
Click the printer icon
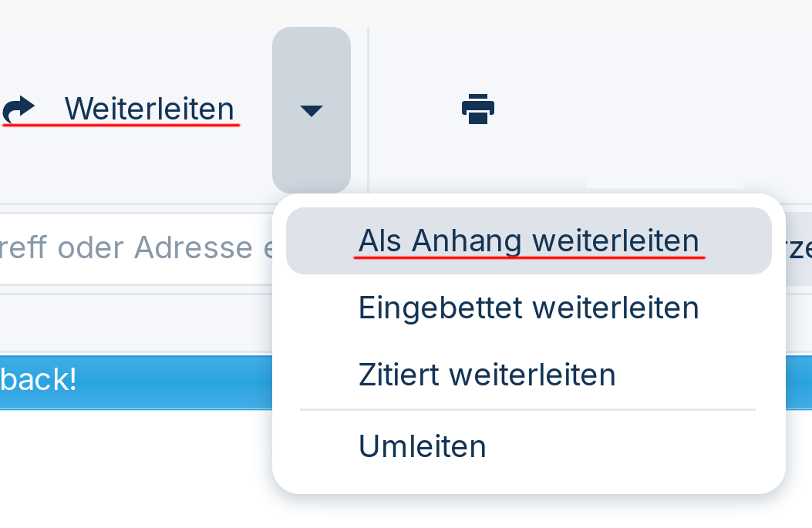coord(477,109)
